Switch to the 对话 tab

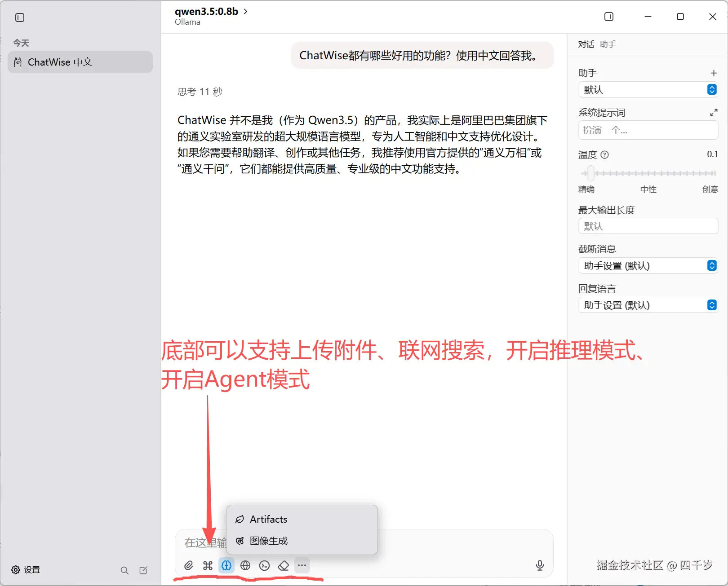pos(586,44)
